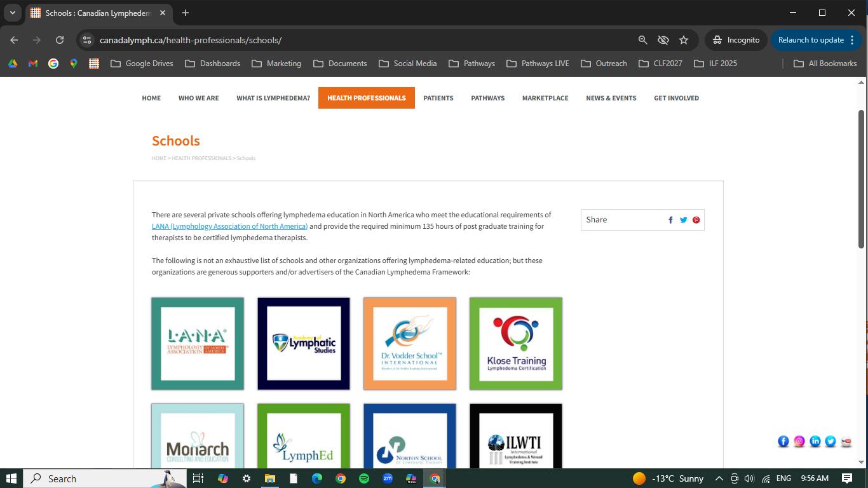Image resolution: width=868 pixels, height=488 pixels.
Task: Open Windows Settings gear in taskbar
Action: (x=247, y=478)
